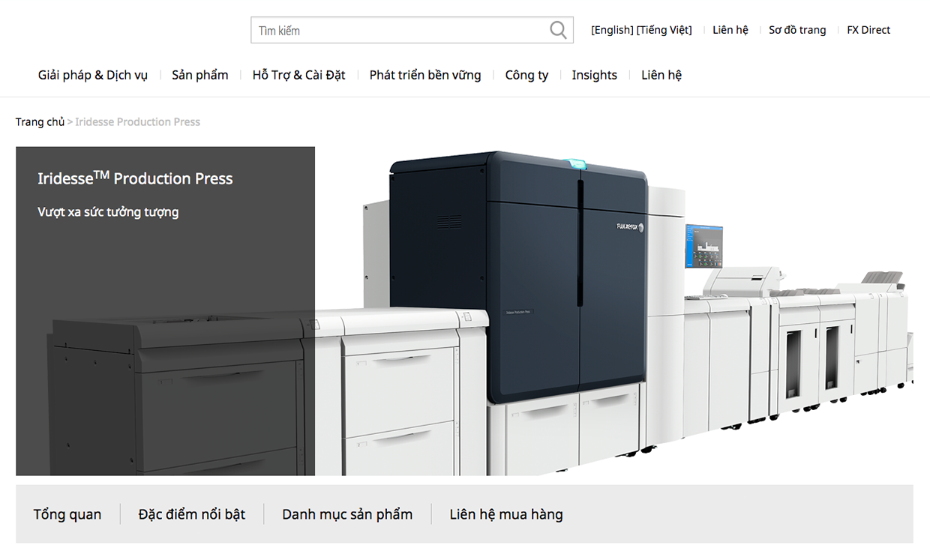Screen dimensions: 930x560
Task: Go to FX Direct
Action: click(x=868, y=30)
